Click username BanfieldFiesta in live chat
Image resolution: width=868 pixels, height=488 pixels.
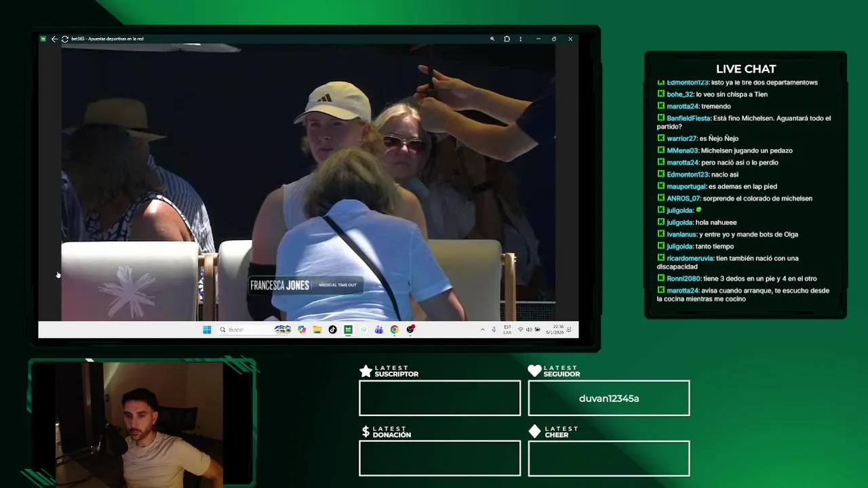pyautogui.click(x=688, y=119)
